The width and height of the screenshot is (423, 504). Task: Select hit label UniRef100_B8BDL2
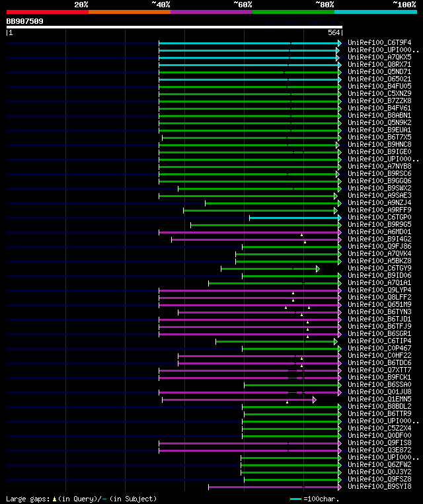[x=379, y=406]
